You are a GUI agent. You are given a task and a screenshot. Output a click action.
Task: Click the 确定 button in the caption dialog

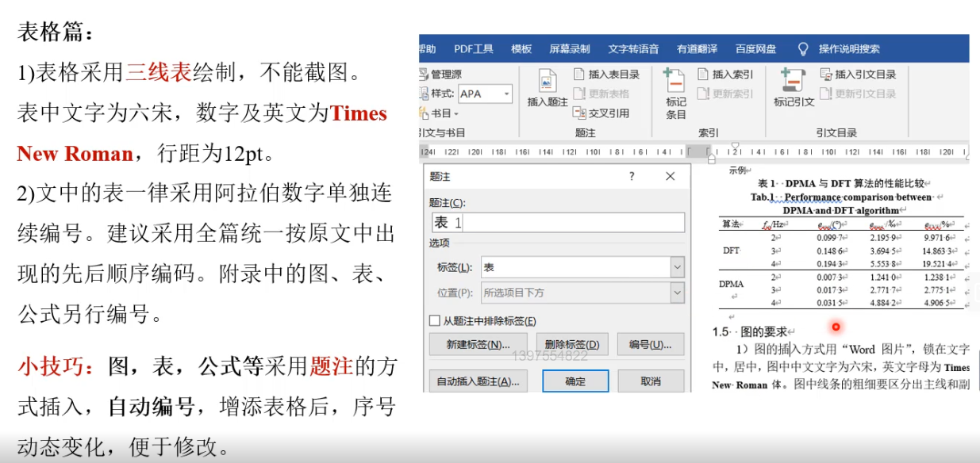tap(575, 381)
